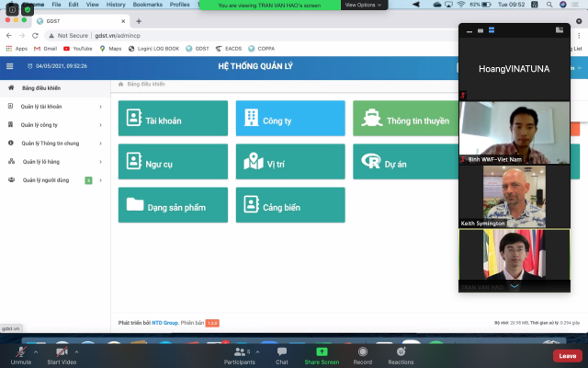Open the Zoom Chat panel

[x=282, y=351]
